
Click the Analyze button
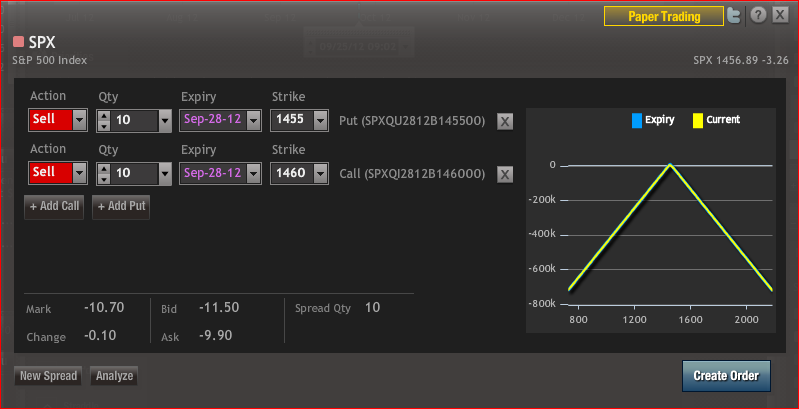(114, 376)
